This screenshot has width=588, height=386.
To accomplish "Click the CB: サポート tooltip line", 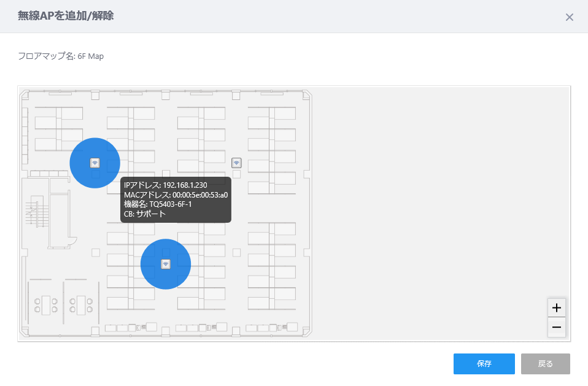I will [x=145, y=214].
